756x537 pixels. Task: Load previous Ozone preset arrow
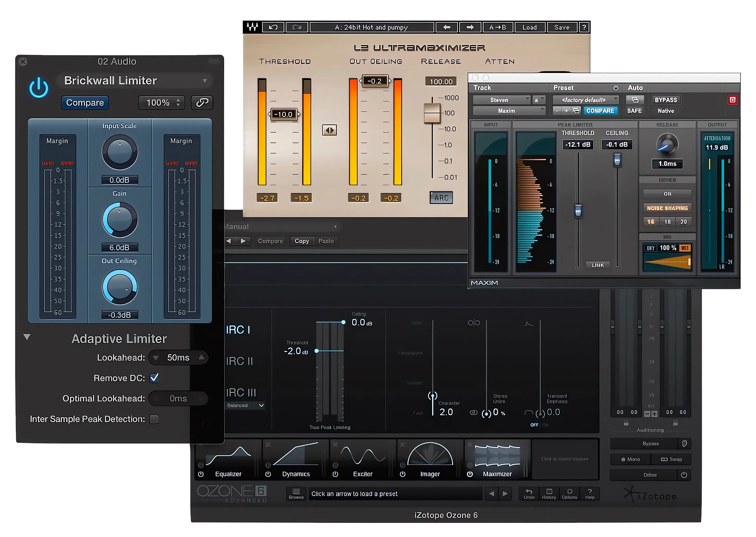(491, 494)
